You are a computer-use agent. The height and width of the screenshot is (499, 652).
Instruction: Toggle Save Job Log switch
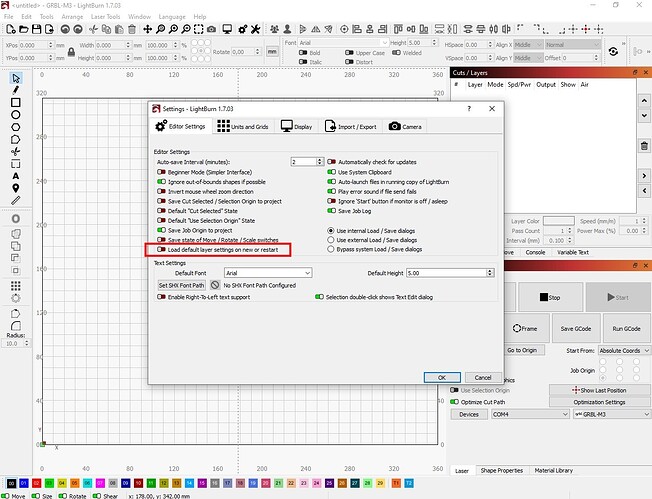(x=331, y=211)
